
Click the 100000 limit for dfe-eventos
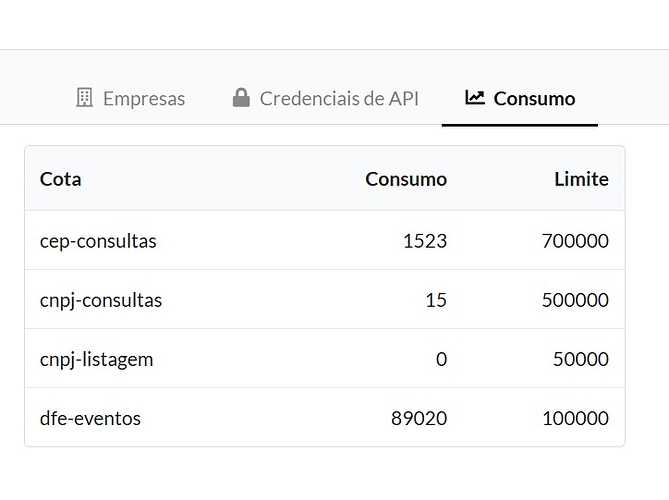(575, 418)
